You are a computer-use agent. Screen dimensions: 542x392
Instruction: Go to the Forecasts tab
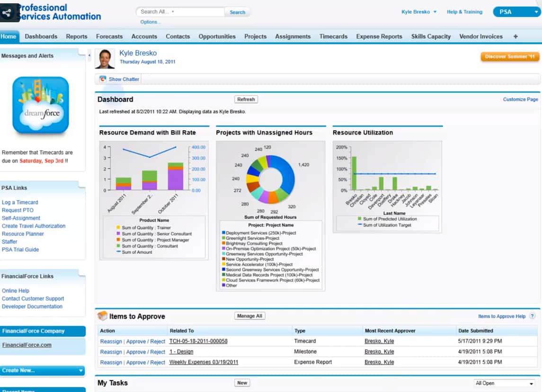pyautogui.click(x=109, y=36)
